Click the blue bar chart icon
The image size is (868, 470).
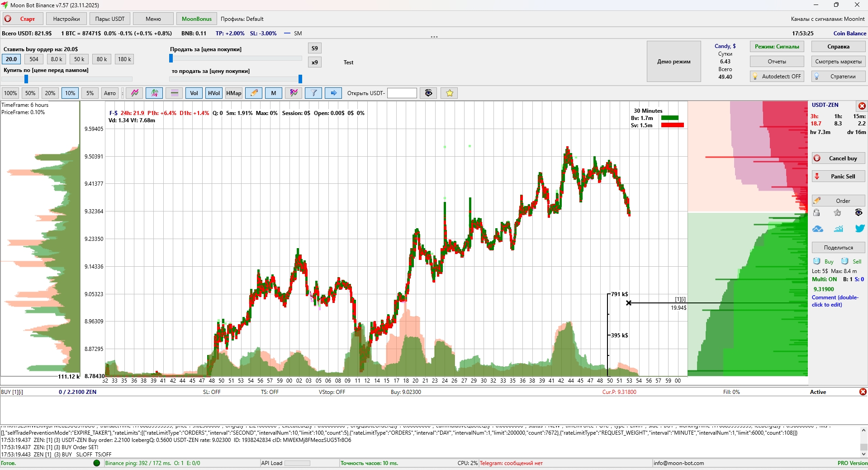point(838,229)
